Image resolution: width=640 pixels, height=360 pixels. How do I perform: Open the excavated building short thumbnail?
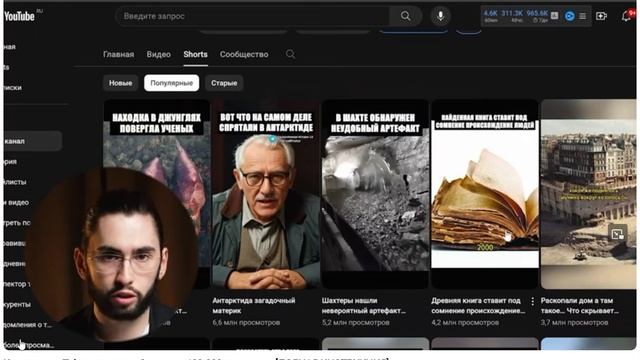coord(588,194)
